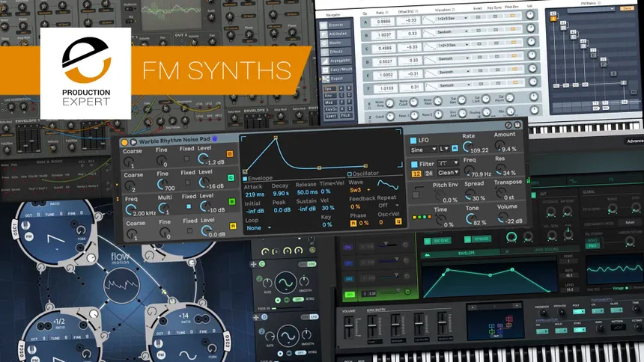The image size is (644, 362).
Task: Open the LFO Sine waveform dropdown
Action: tap(423, 150)
